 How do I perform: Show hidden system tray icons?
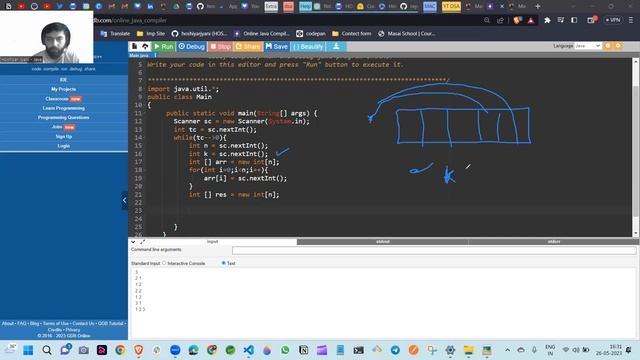[507, 350]
